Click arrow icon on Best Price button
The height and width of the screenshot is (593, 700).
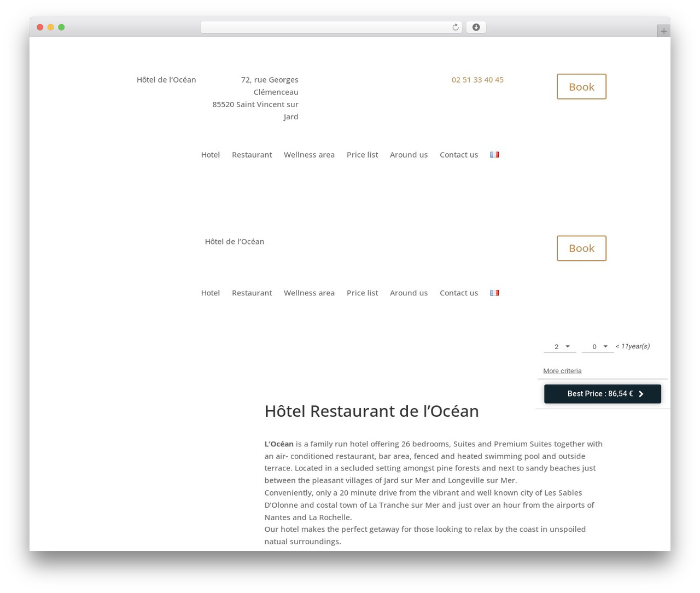[x=641, y=394]
